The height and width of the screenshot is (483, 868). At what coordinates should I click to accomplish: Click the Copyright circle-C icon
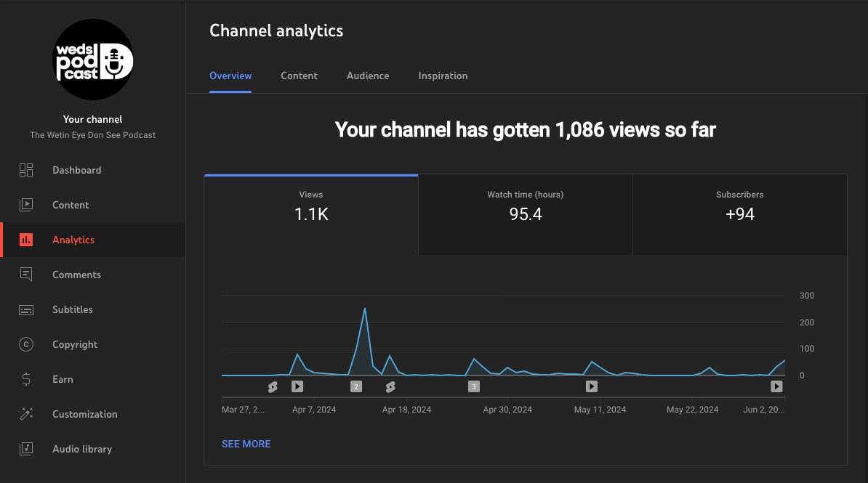(26, 344)
